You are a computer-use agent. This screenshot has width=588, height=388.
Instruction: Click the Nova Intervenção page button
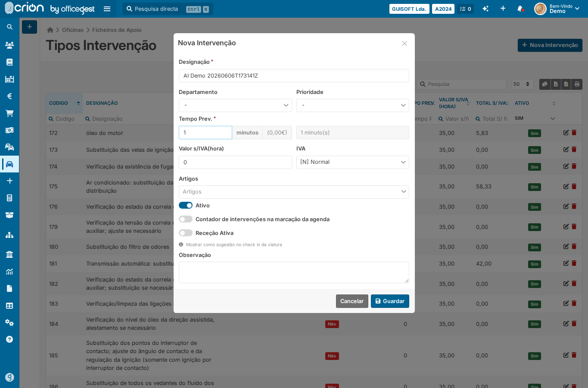click(550, 45)
